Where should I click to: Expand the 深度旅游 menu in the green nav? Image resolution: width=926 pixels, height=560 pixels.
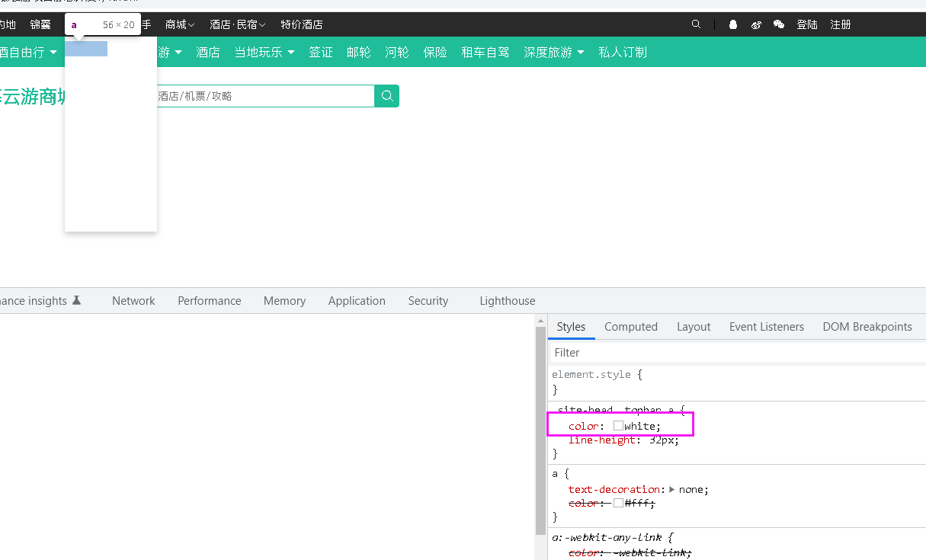(x=554, y=52)
